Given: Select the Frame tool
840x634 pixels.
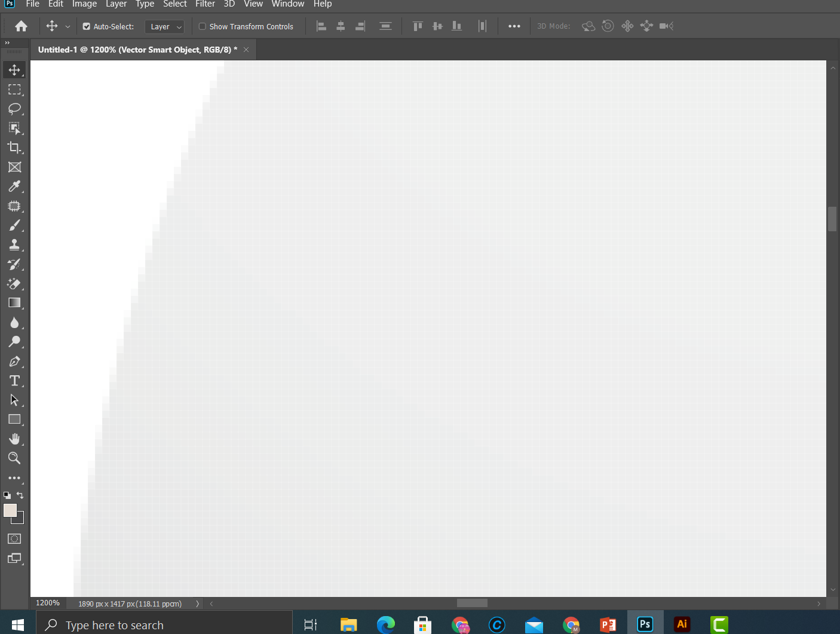Looking at the screenshot, I should click(14, 167).
